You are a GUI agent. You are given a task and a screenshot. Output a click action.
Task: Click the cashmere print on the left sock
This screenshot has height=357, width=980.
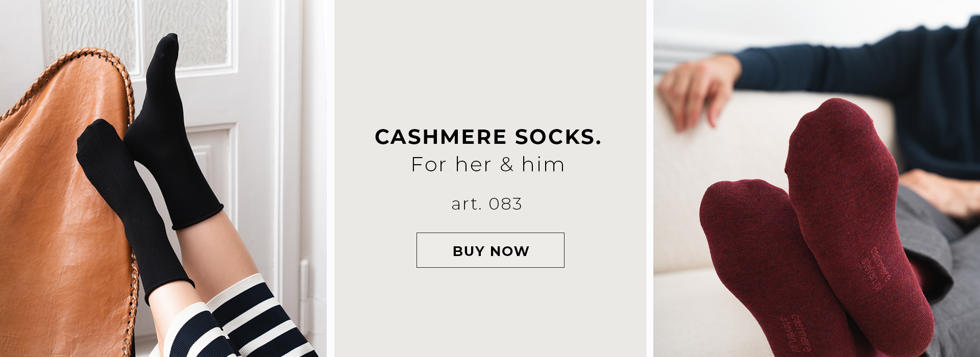coord(795,334)
